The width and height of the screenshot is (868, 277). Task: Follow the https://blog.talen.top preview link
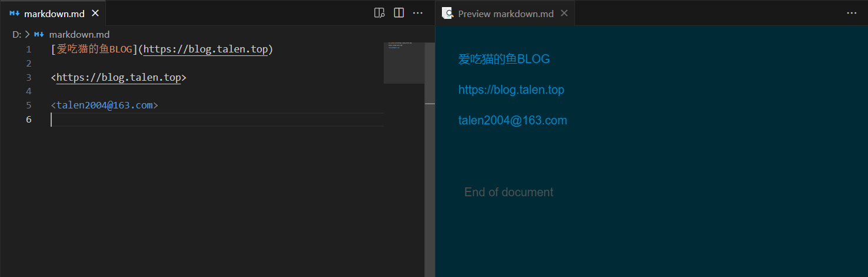pyautogui.click(x=511, y=90)
